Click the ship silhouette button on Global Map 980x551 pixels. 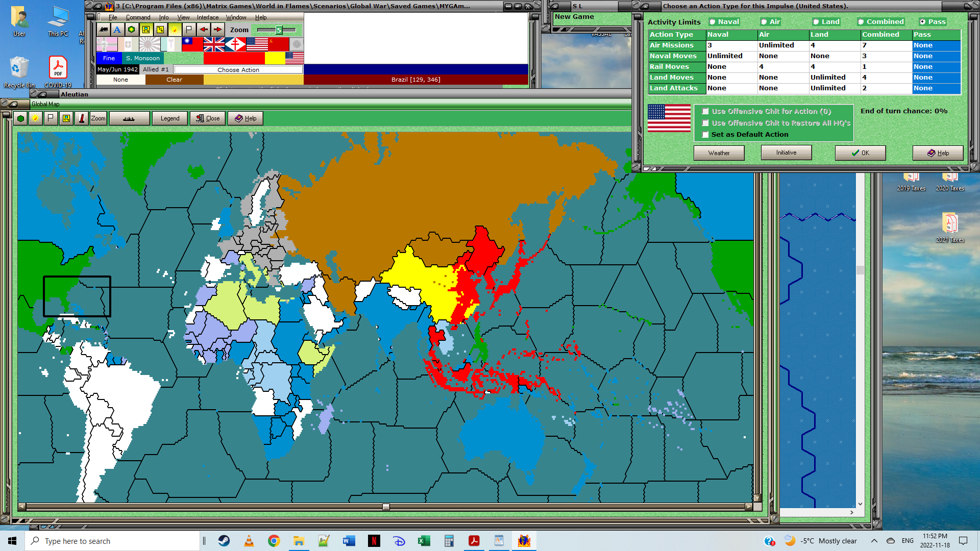[129, 118]
